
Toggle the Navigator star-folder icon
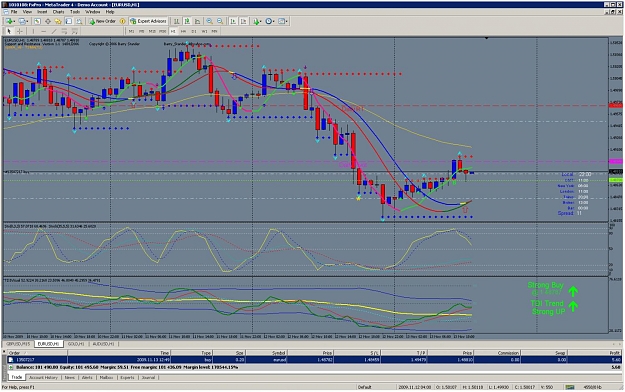point(58,21)
